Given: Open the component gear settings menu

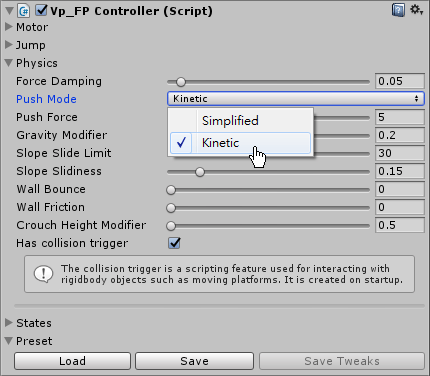Looking at the screenshot, I should pos(416,10).
